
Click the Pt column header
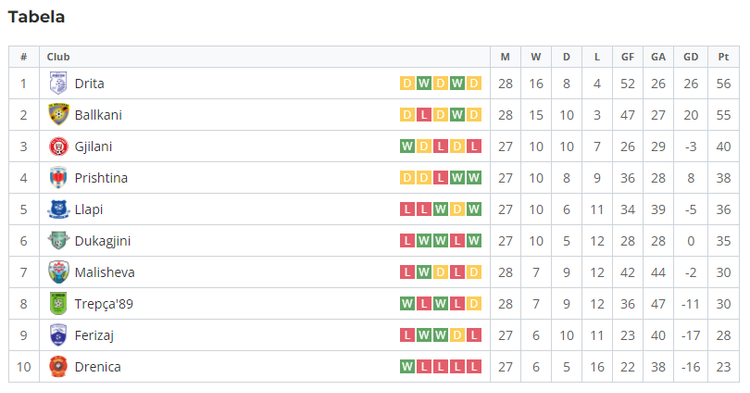click(x=723, y=57)
